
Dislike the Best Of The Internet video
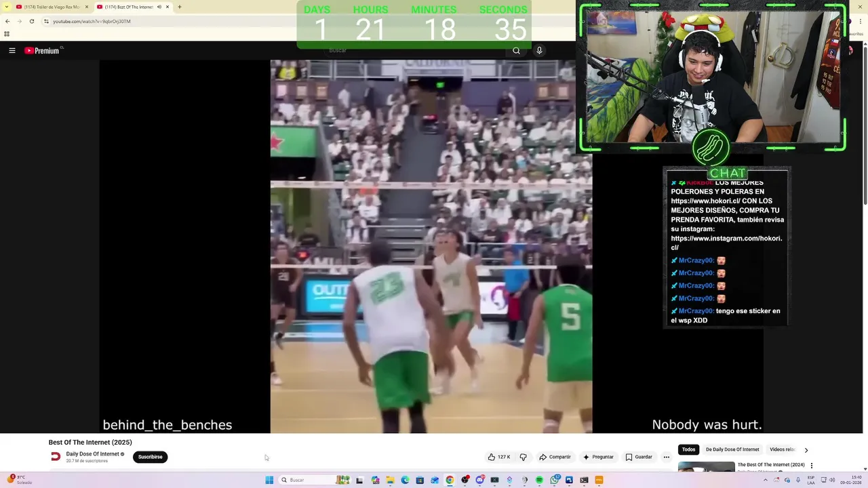point(523,457)
